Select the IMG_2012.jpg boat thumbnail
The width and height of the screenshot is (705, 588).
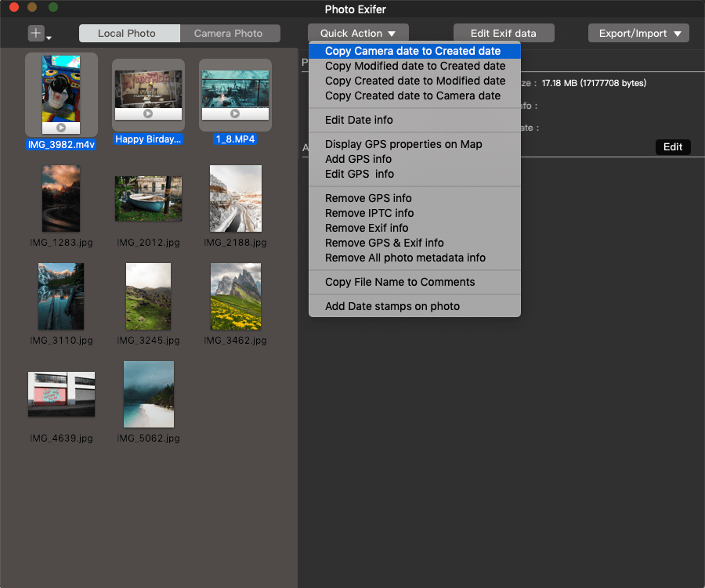click(x=148, y=198)
